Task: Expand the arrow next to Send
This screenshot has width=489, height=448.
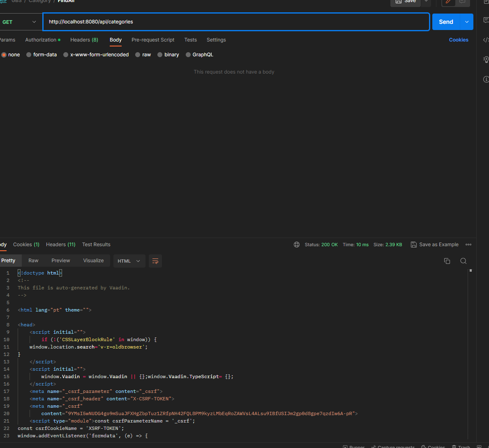Action: click(x=466, y=22)
